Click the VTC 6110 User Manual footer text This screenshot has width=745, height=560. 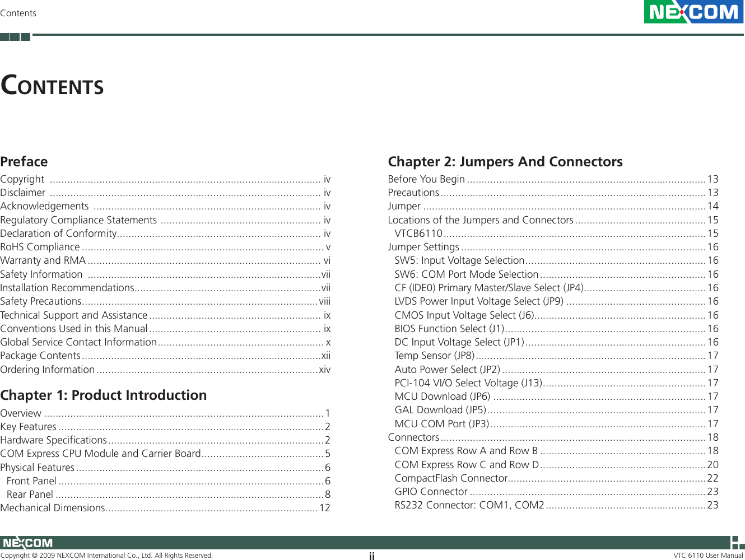[708, 556]
